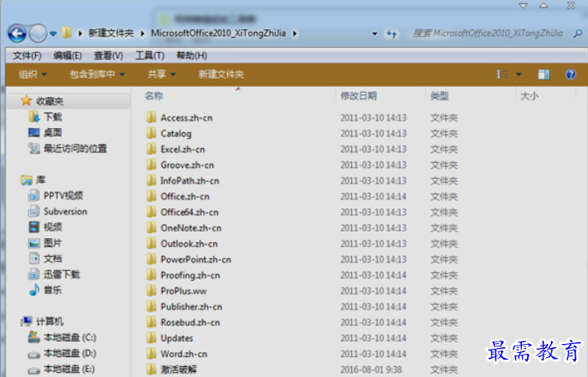Expand arrow after MicrosoftOffice2010_XiTongZhiJia path
The width and height of the screenshot is (588, 377).
(x=295, y=33)
